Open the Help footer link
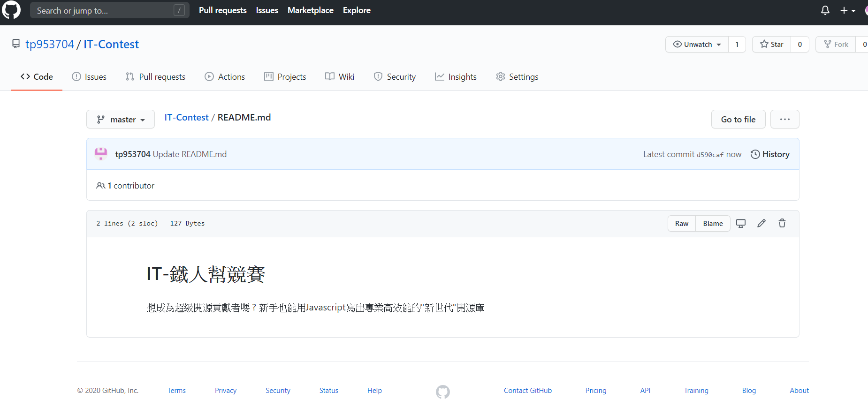 [374, 391]
